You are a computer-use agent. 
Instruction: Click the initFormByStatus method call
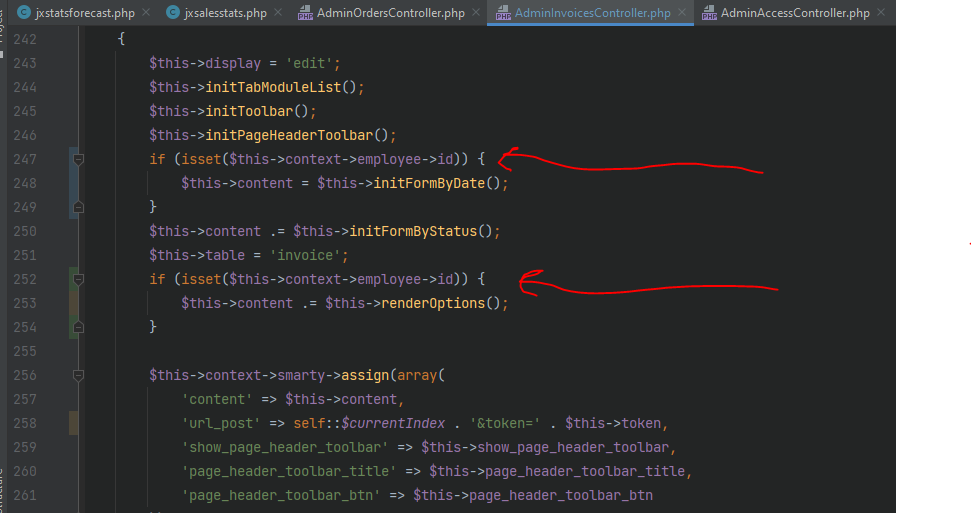click(x=413, y=232)
